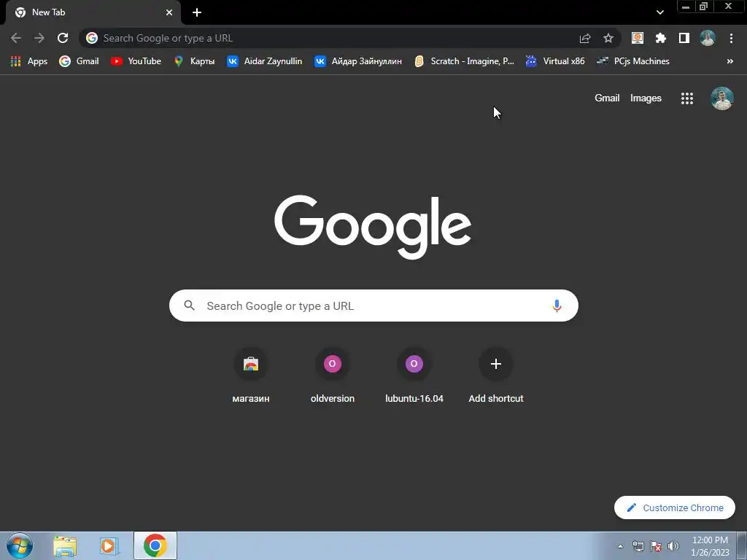Viewport: 747px width, 560px height.
Task: Open the lubuntu-16.04 shortcut
Action: pyautogui.click(x=414, y=376)
